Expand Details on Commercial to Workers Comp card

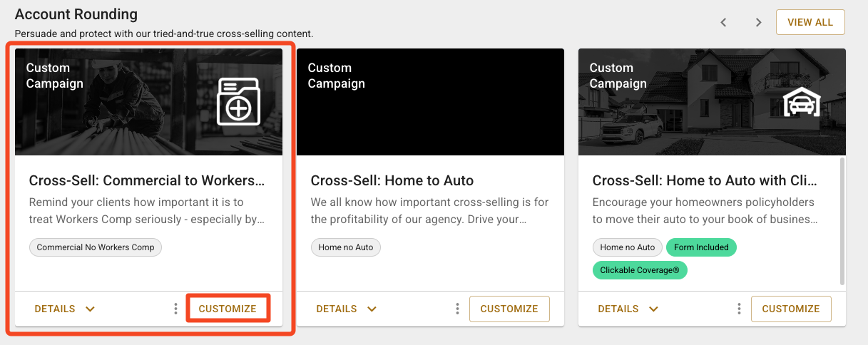point(65,309)
